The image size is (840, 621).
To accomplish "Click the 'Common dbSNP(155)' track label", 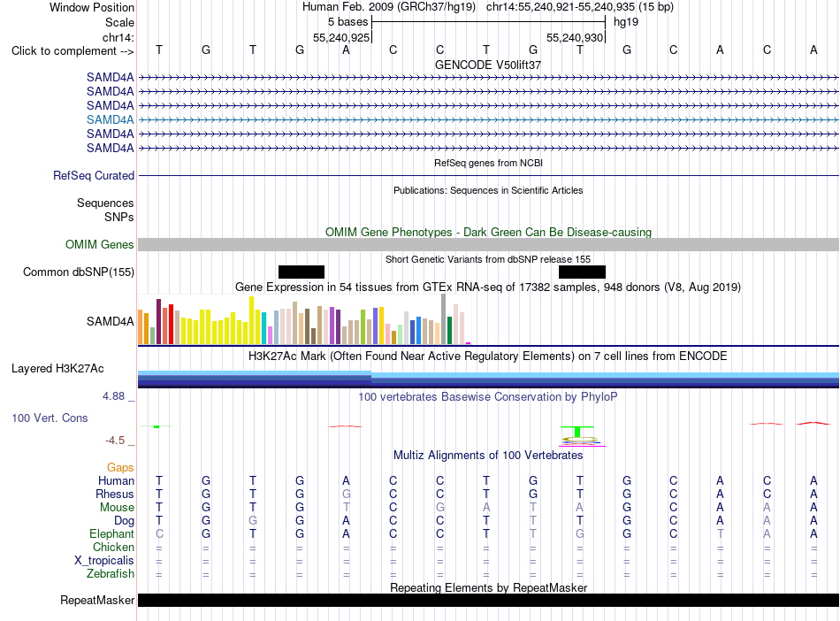I will pyautogui.click(x=78, y=272).
